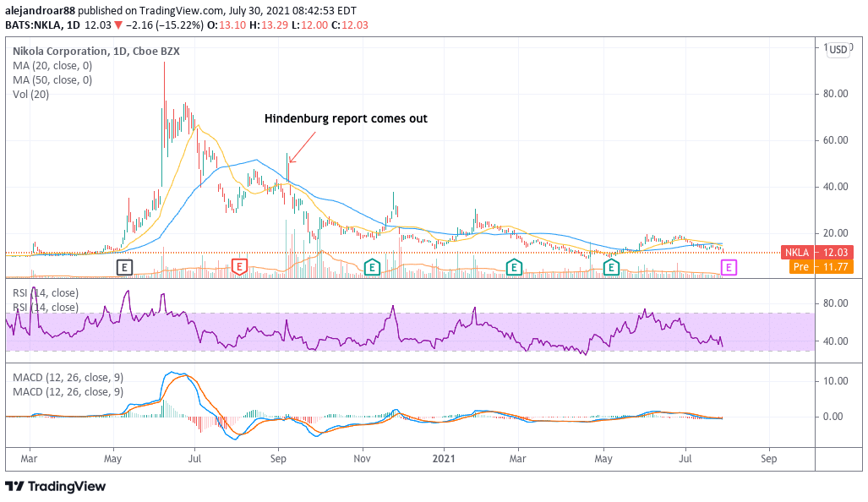The image size is (868, 502).
Task: Select the MA (20, close, 0) indicator legend
Action: coord(52,65)
